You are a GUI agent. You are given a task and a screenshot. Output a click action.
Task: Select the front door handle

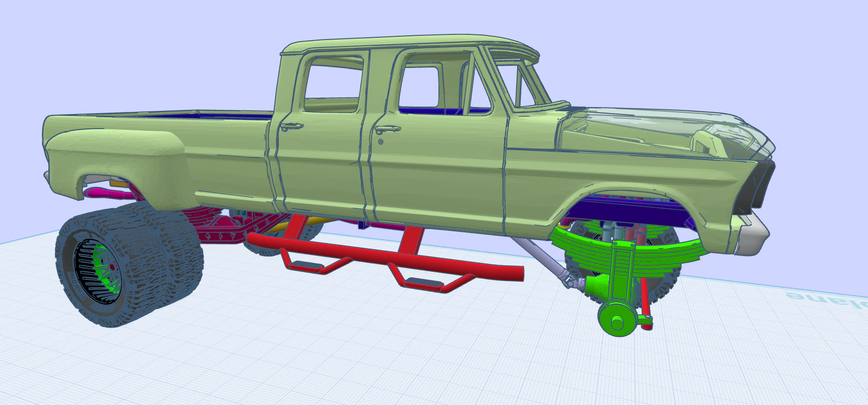click(x=388, y=129)
